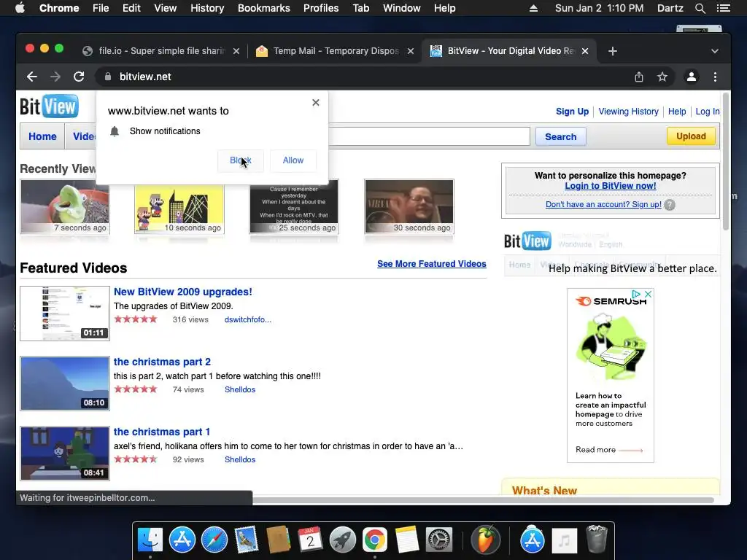Click the AdChoices triangle icon
Screen dimensions: 747x560
(x=636, y=294)
